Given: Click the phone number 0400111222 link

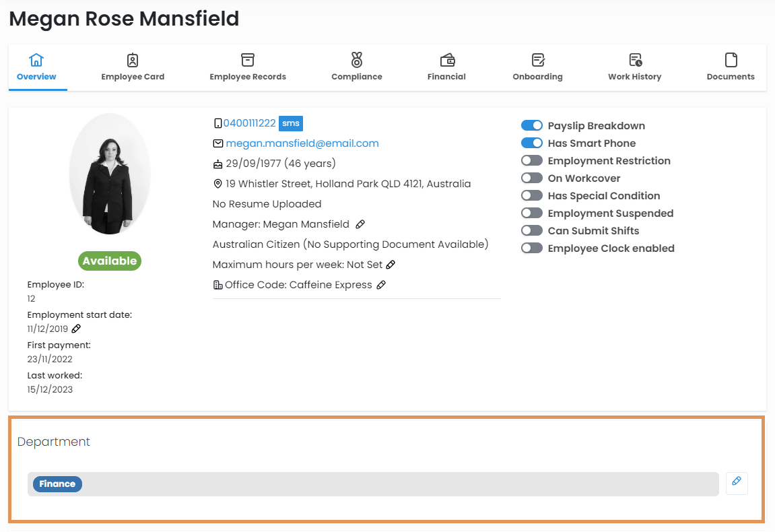Looking at the screenshot, I should click(x=249, y=123).
